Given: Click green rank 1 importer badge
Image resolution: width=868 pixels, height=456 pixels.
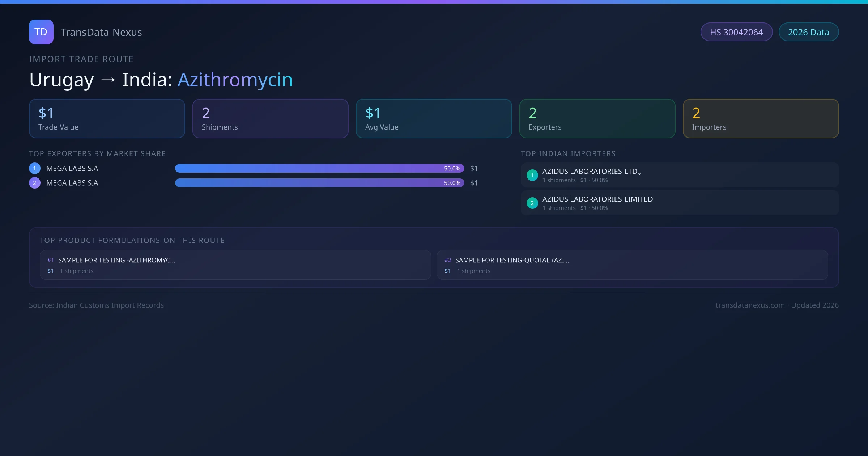Looking at the screenshot, I should (532, 175).
